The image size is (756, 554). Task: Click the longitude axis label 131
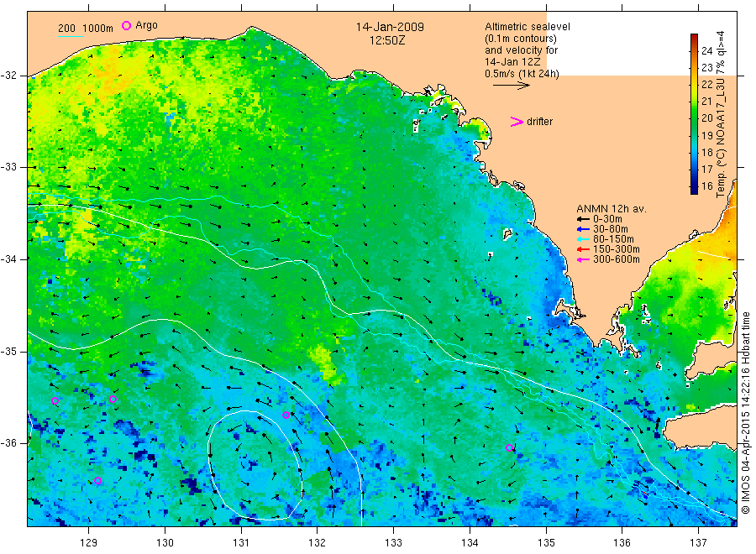(241, 543)
